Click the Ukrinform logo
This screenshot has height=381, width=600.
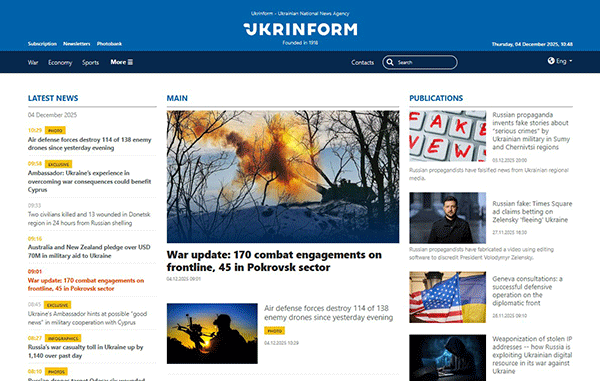click(x=300, y=29)
